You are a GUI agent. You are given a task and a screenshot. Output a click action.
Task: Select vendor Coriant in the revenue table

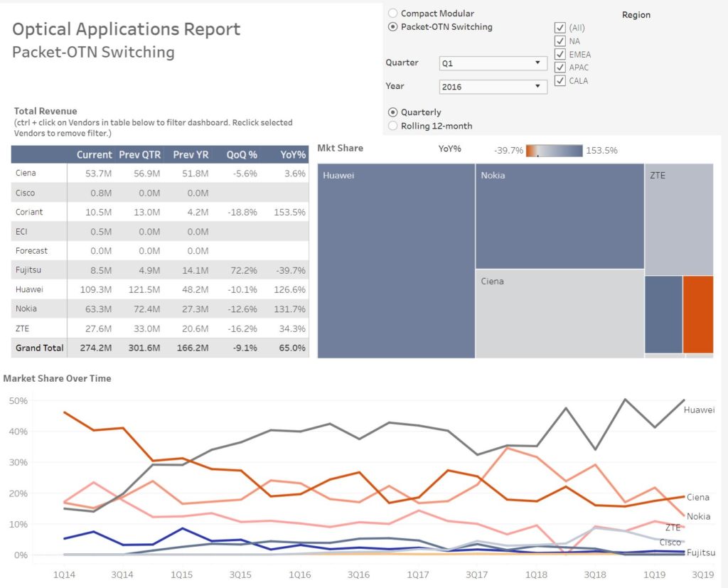28,213
